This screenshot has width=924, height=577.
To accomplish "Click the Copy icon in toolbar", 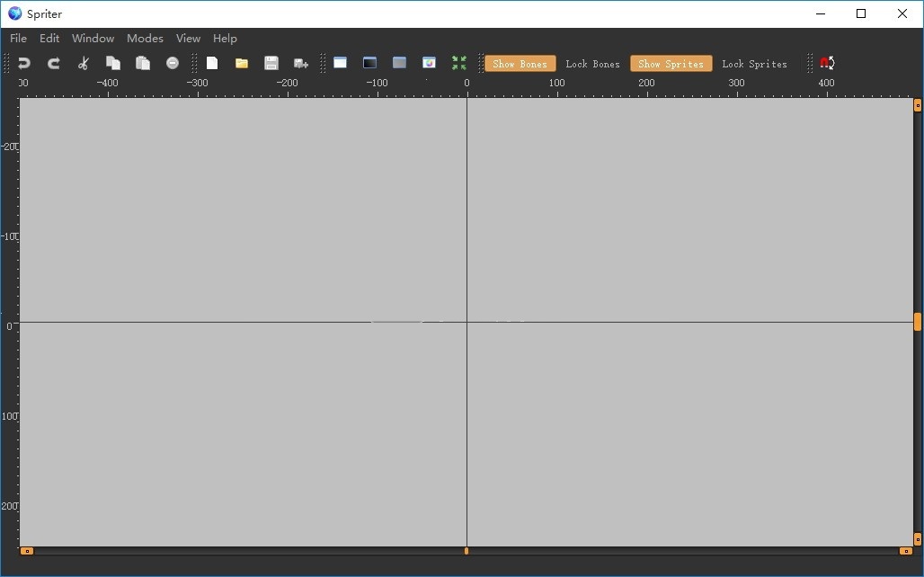I will click(x=113, y=63).
